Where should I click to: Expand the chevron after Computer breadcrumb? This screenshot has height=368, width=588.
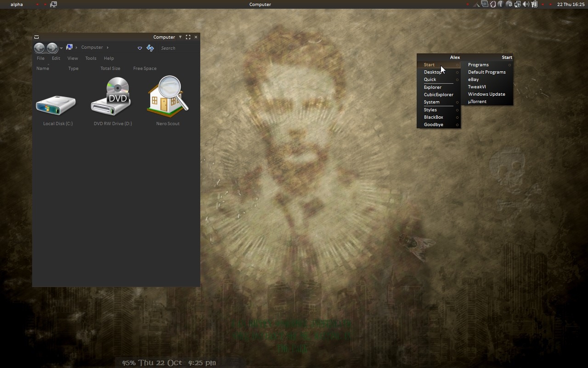click(x=107, y=47)
